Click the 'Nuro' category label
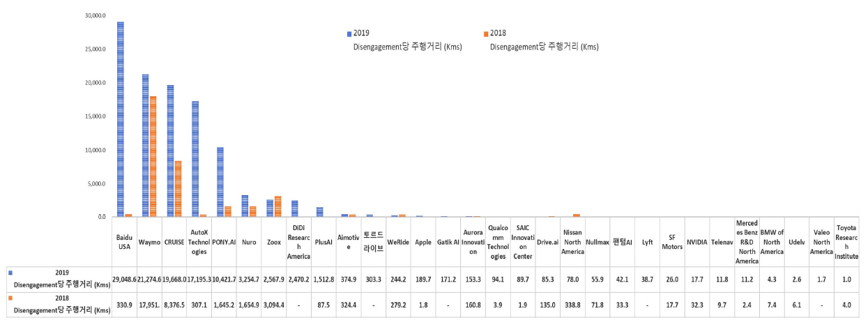This screenshot has height=327, width=868. pyautogui.click(x=249, y=242)
